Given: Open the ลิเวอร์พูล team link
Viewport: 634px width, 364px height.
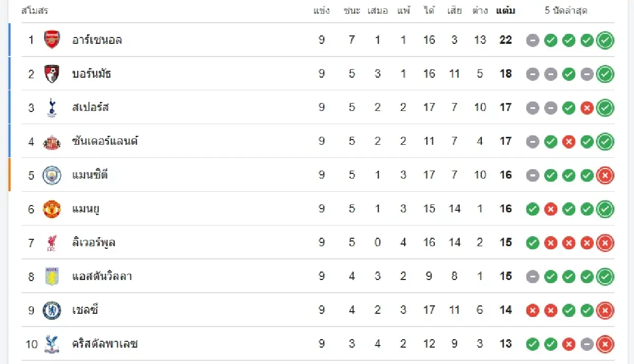Looking at the screenshot, I should 94,242.
